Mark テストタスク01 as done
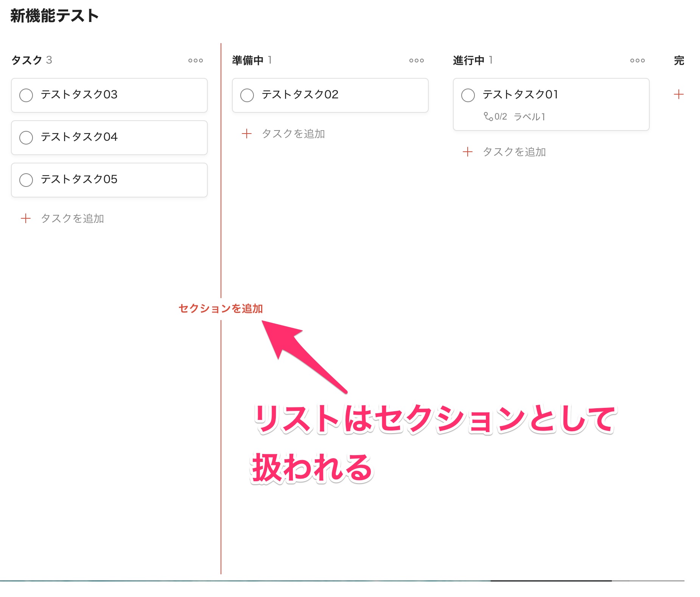The height and width of the screenshot is (597, 700). point(468,95)
